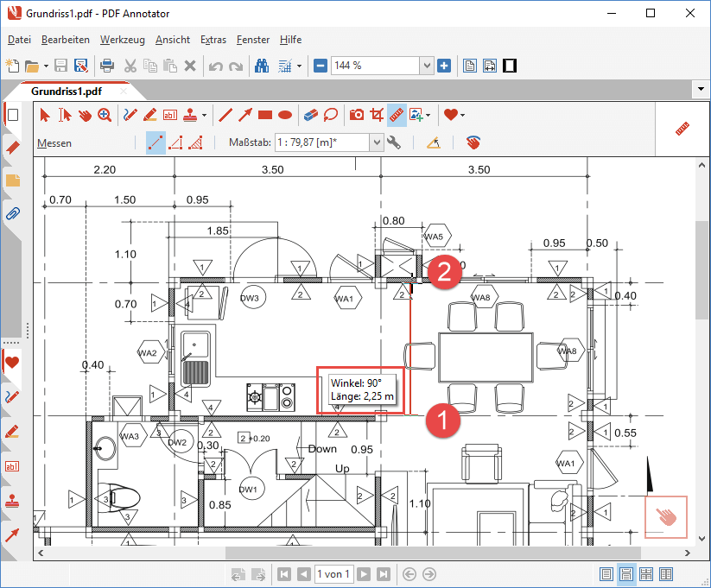Toggle the page thumbnails sidebar tab
The image size is (711, 588).
pyautogui.click(x=13, y=115)
